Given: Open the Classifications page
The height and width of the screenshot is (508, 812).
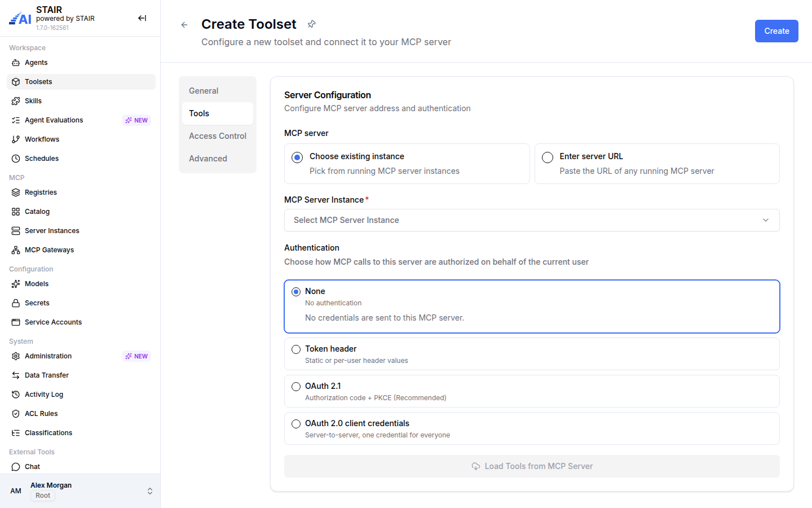Looking at the screenshot, I should pyautogui.click(x=81, y=433).
